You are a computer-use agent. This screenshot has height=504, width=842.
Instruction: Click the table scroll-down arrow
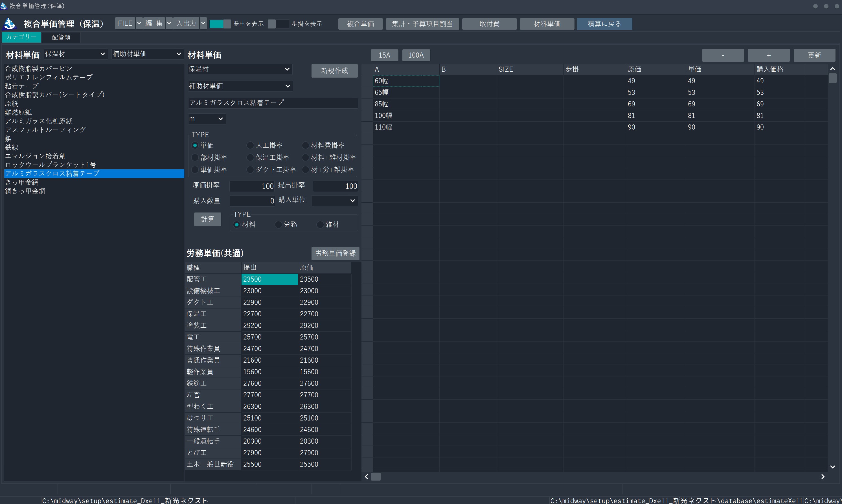tap(832, 467)
